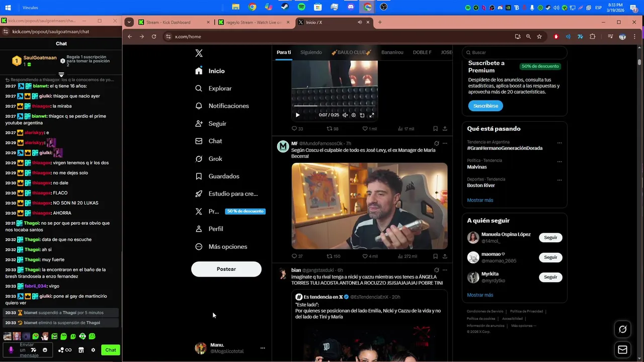The width and height of the screenshot is (644, 362).
Task: Open the Chrome three-dot menu
Action: (x=635, y=36)
